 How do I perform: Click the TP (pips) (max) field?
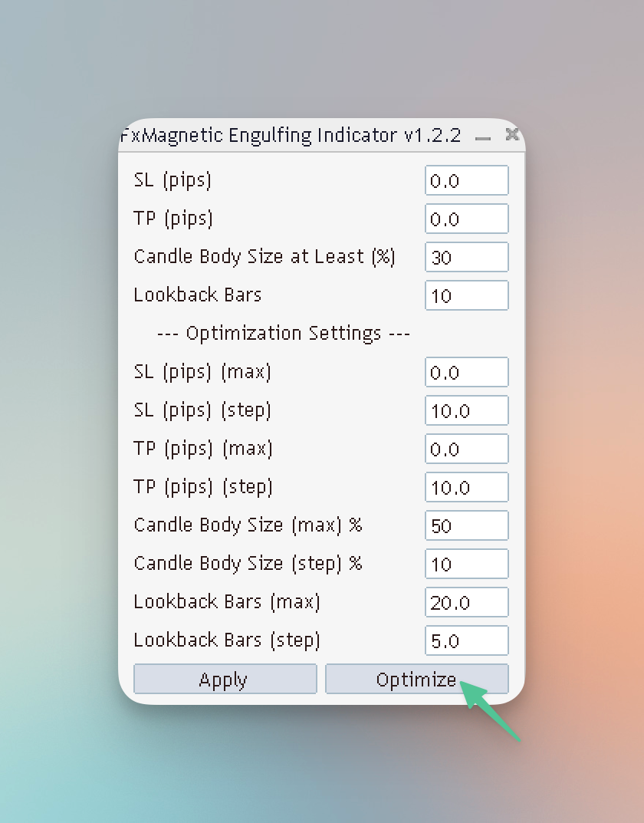466,449
